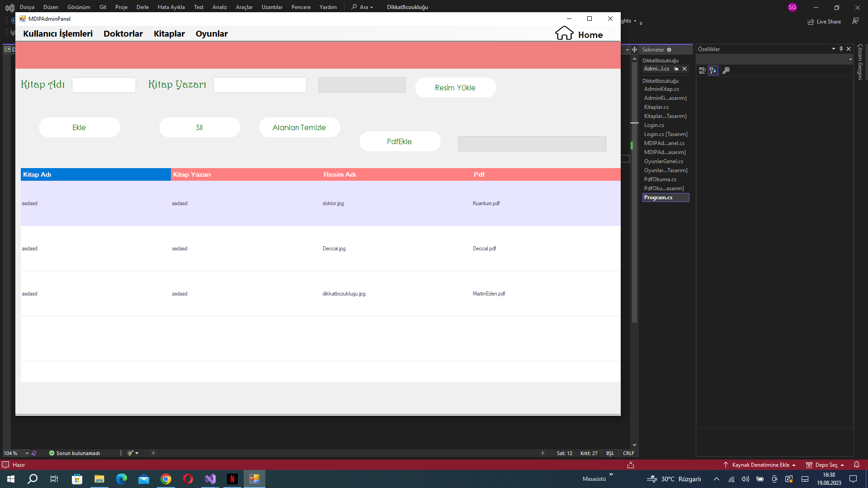Viewport: 868px width, 488px height.
Task: Open the Çözüm Gezgini side tab
Action: point(860,62)
